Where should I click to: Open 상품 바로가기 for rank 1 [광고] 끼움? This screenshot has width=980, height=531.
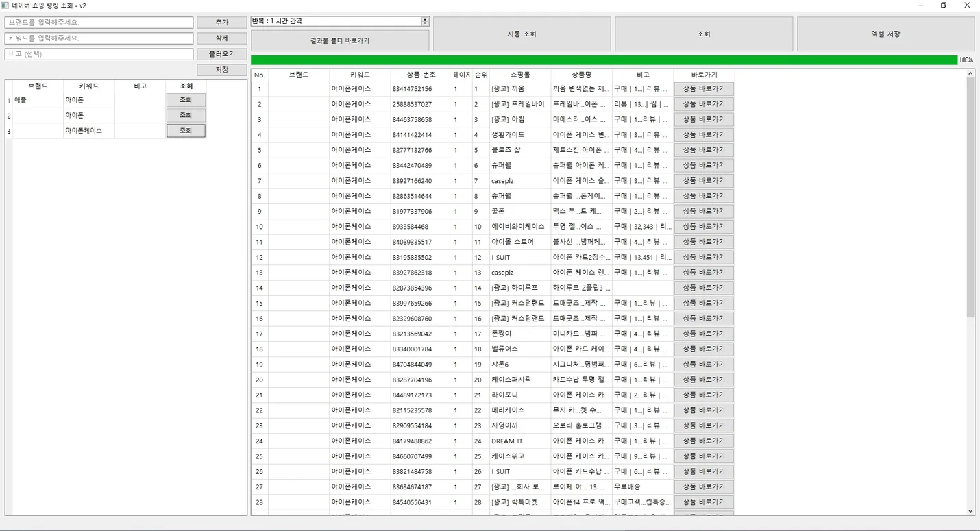(704, 88)
